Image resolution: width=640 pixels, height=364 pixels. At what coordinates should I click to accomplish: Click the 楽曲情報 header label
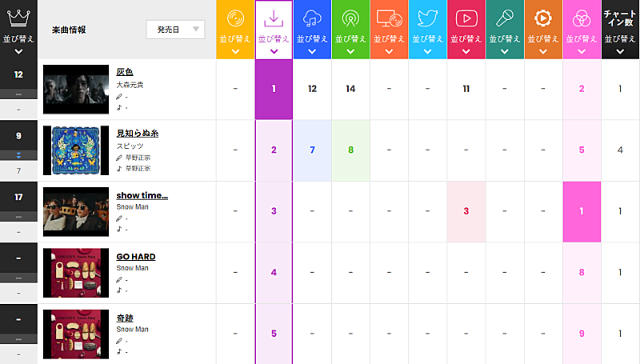coord(69,30)
